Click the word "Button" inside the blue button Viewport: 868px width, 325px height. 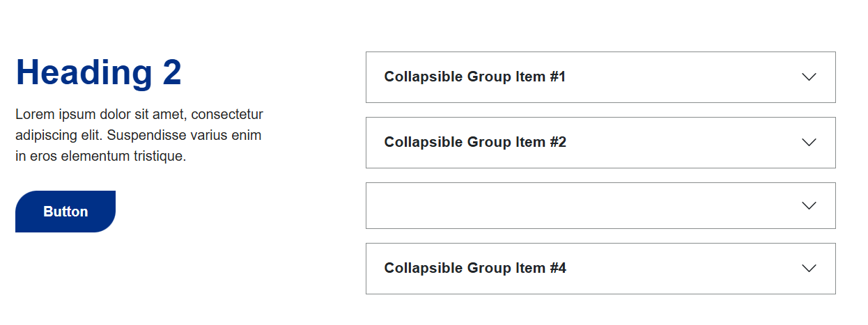click(65, 212)
